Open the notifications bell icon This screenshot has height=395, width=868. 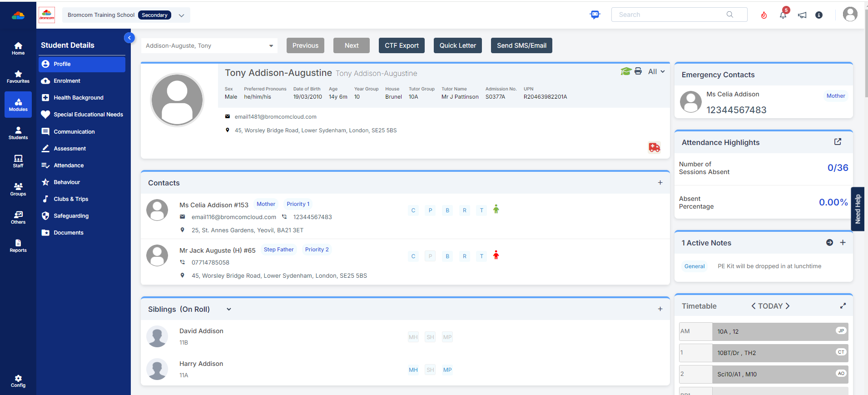[783, 15]
